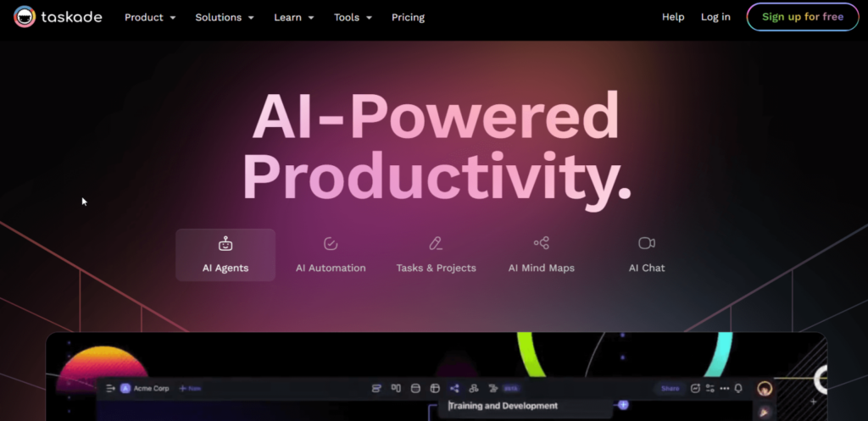Open the Tools dropdown menu
Image resolution: width=868 pixels, height=421 pixels.
[x=353, y=17]
